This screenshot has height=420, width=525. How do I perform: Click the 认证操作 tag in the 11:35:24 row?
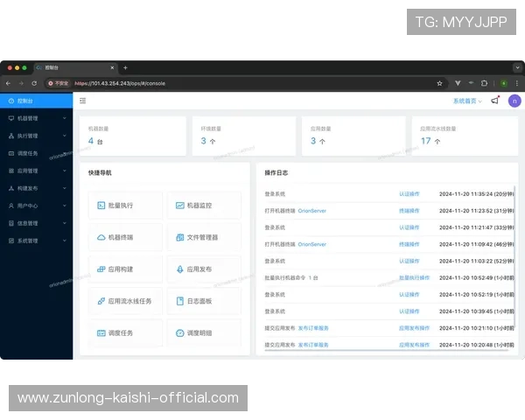(409, 194)
